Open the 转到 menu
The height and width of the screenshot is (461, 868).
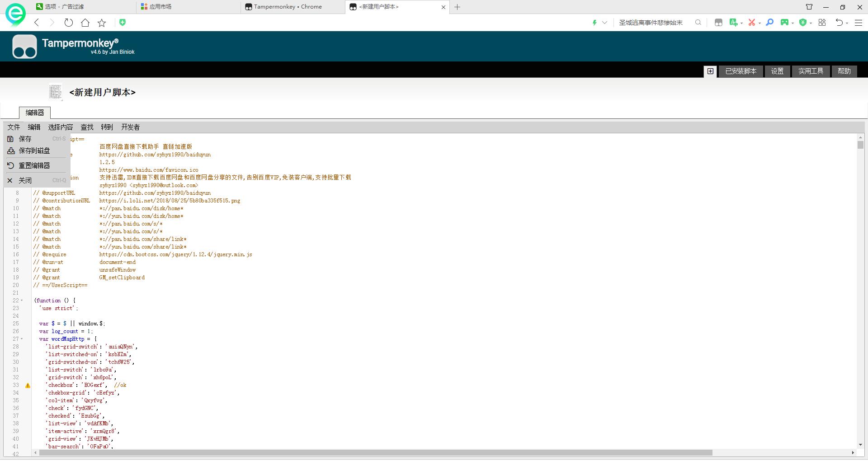(107, 127)
